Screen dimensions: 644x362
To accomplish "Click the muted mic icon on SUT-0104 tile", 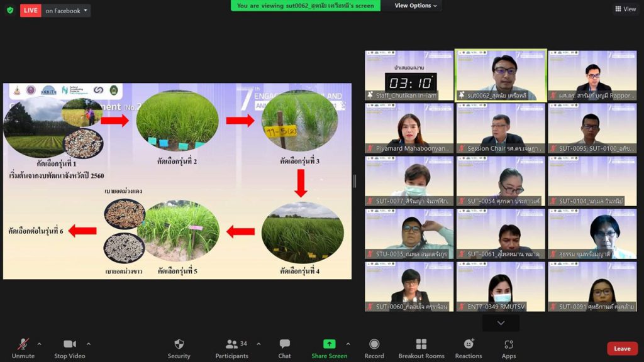I will (553, 201).
